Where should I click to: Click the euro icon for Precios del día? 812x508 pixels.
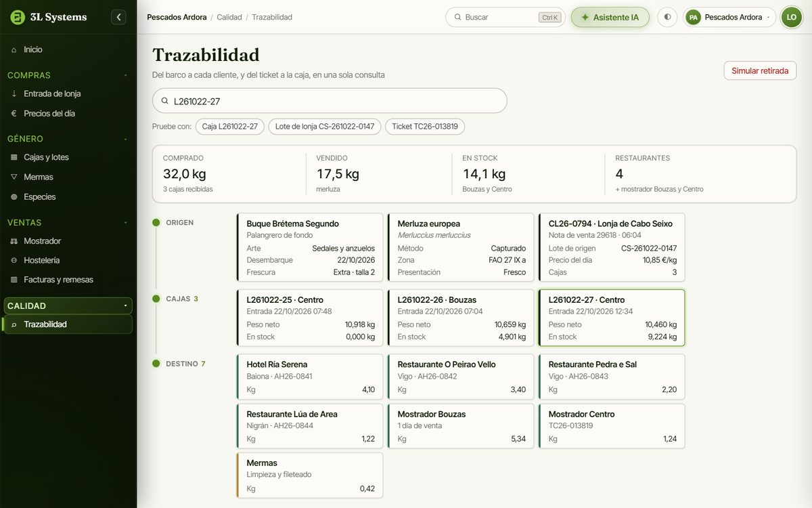point(14,113)
